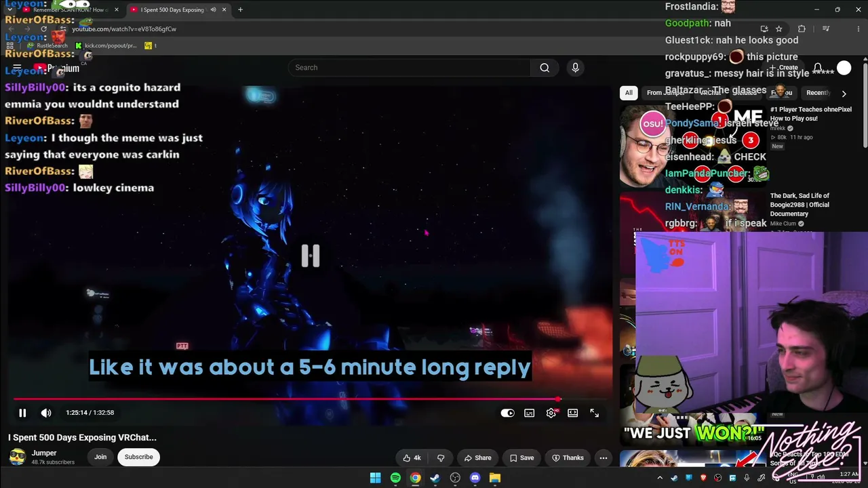This screenshot has height=488, width=868.
Task: Install the app from the address bar icon
Action: [x=764, y=29]
